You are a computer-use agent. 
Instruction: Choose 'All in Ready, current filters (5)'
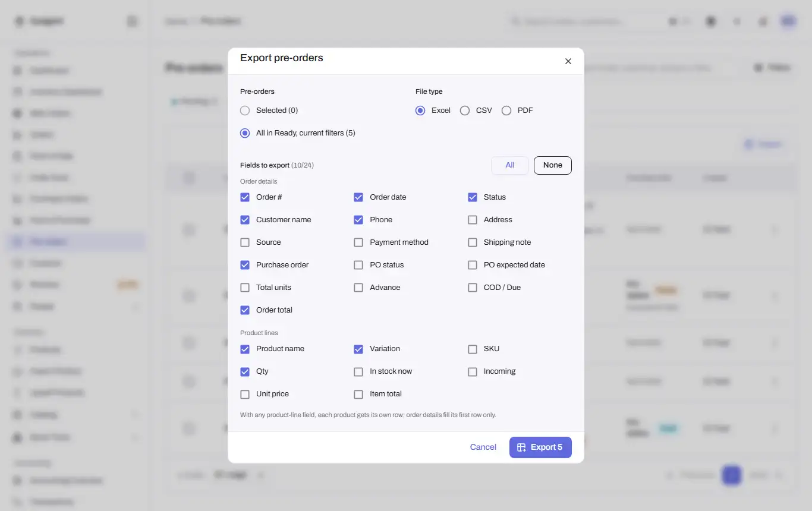coord(245,133)
